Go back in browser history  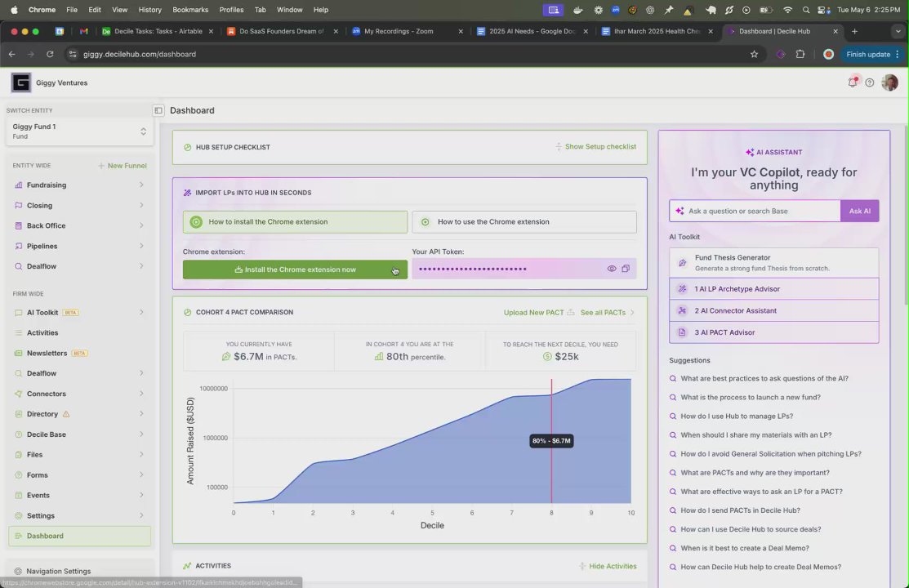click(12, 54)
